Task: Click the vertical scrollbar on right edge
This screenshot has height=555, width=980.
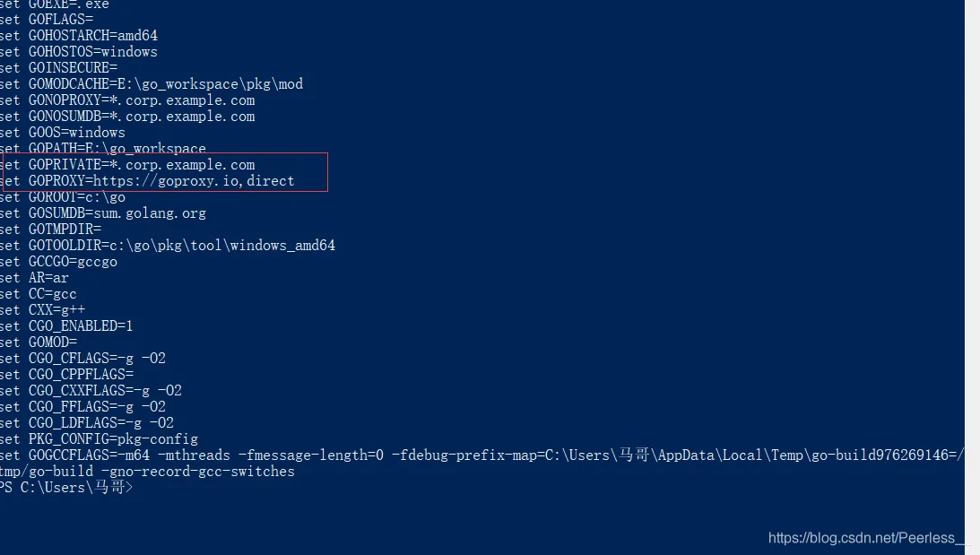Action: point(972,278)
